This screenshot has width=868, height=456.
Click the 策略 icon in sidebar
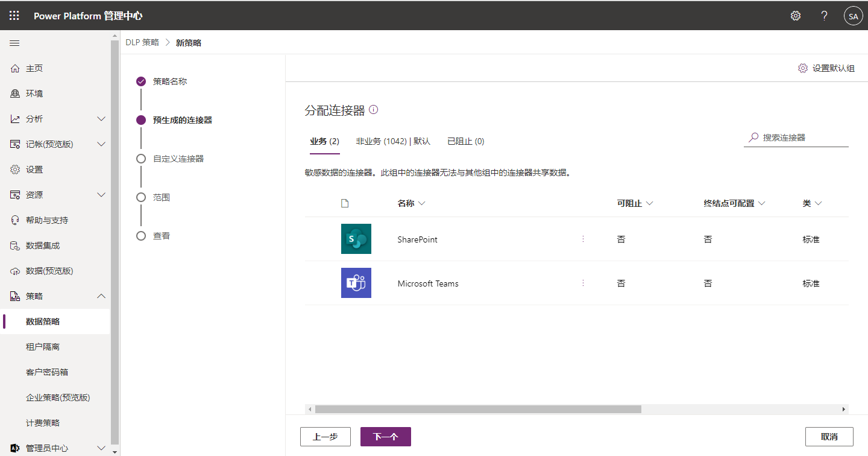[x=16, y=296]
